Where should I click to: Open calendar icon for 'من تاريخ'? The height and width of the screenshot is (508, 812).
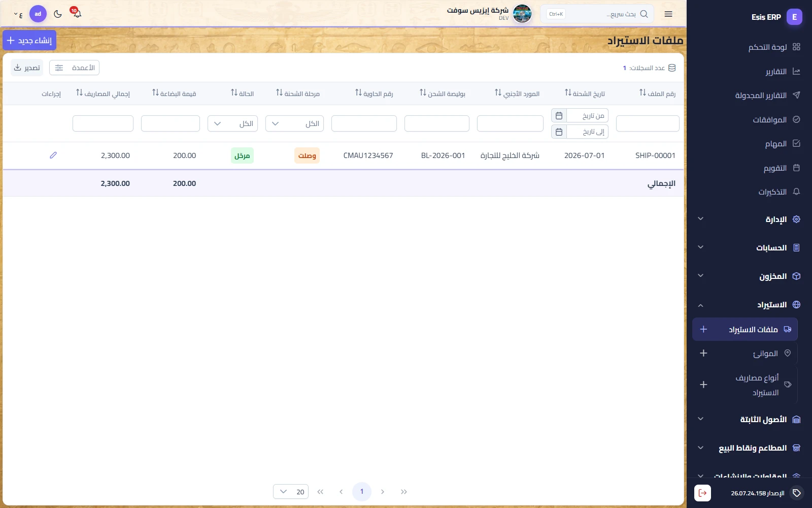point(559,116)
